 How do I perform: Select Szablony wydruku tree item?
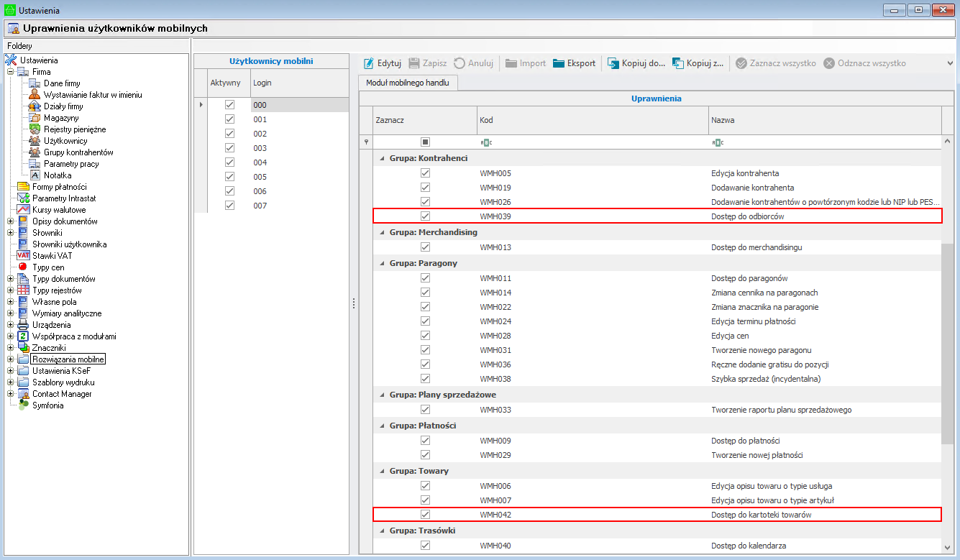[63, 382]
